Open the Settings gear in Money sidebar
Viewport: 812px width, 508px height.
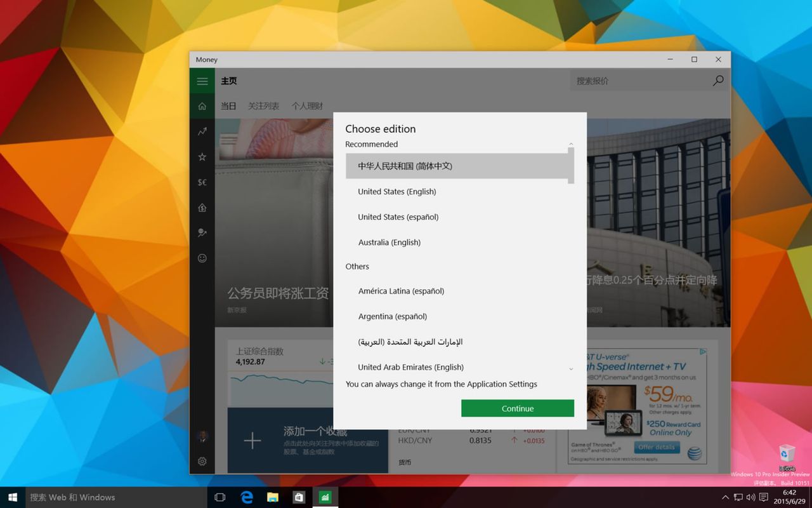pyautogui.click(x=202, y=462)
